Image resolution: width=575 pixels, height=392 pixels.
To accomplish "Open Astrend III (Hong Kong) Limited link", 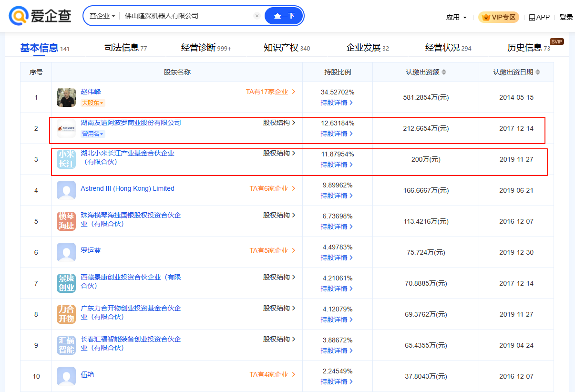I will coord(127,188).
